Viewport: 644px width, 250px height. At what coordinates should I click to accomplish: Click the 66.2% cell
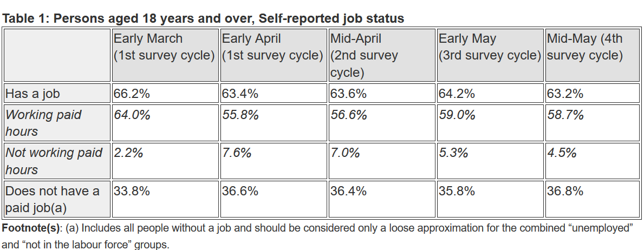132,94
